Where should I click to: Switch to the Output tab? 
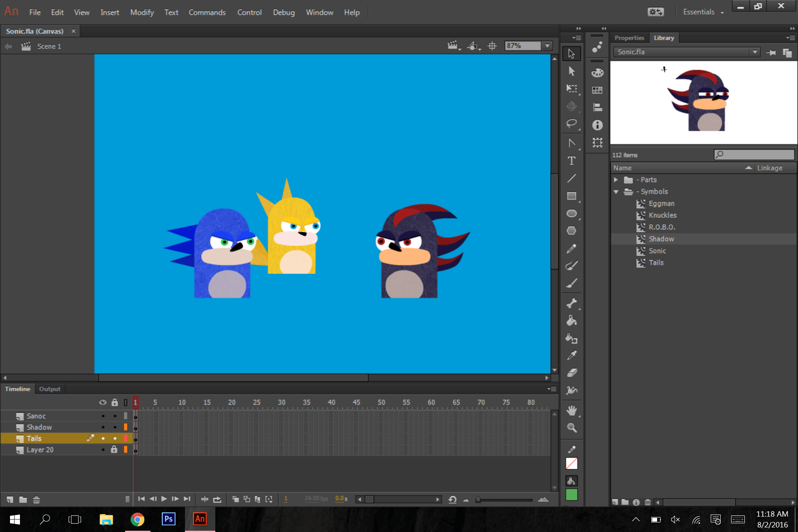(x=49, y=389)
